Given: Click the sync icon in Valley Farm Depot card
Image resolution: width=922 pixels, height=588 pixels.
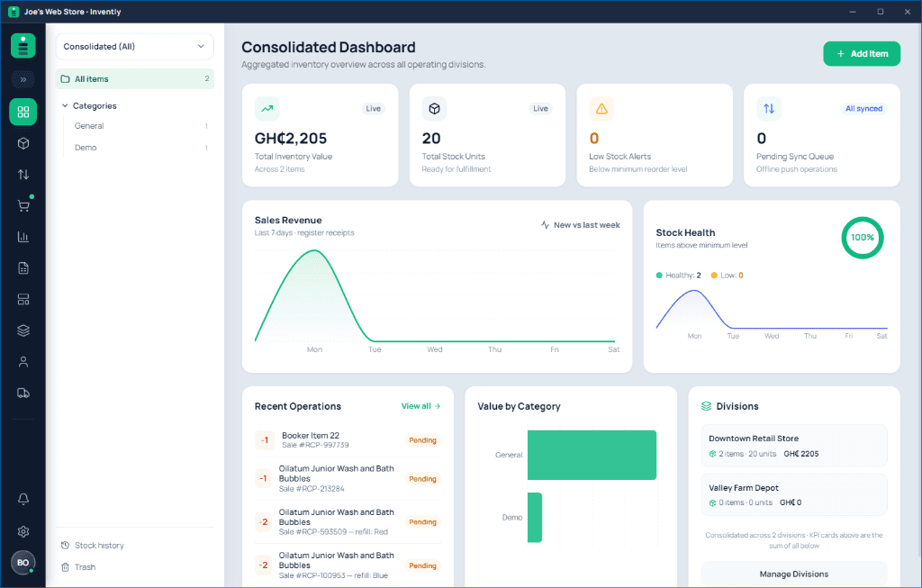Looking at the screenshot, I should tap(713, 502).
